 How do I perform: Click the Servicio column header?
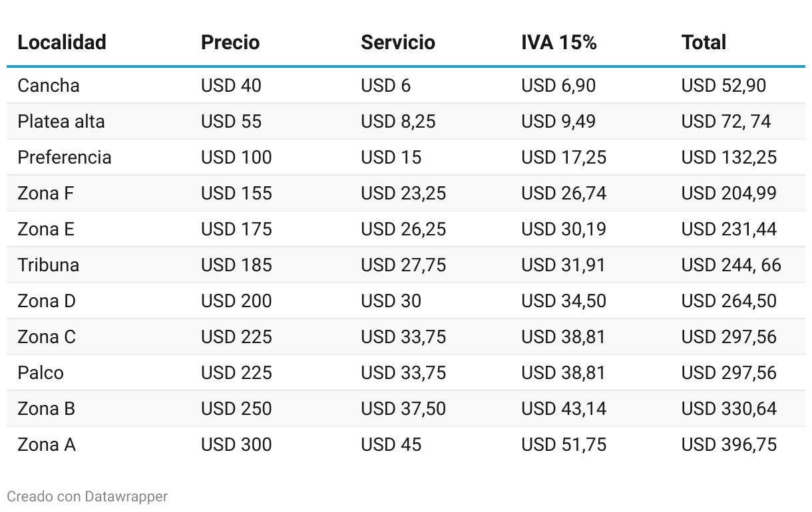tap(398, 43)
